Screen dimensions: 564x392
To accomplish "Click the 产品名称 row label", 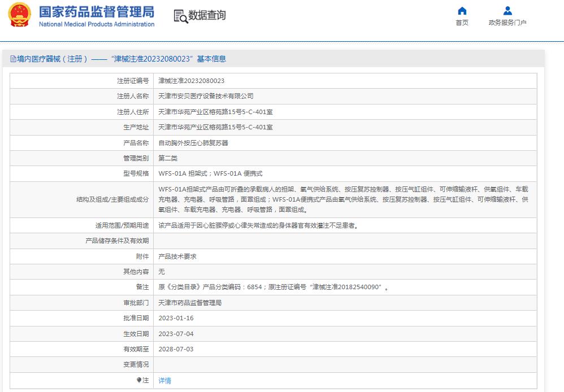I will click(x=136, y=143).
